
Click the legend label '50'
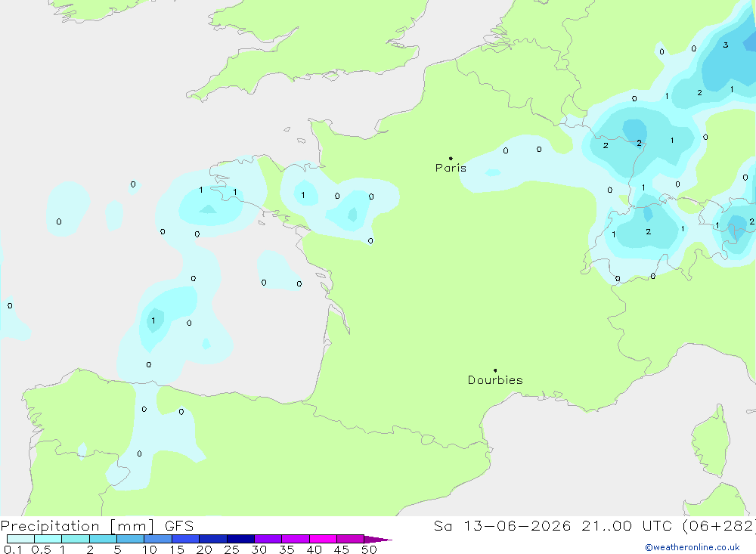[370, 549]
